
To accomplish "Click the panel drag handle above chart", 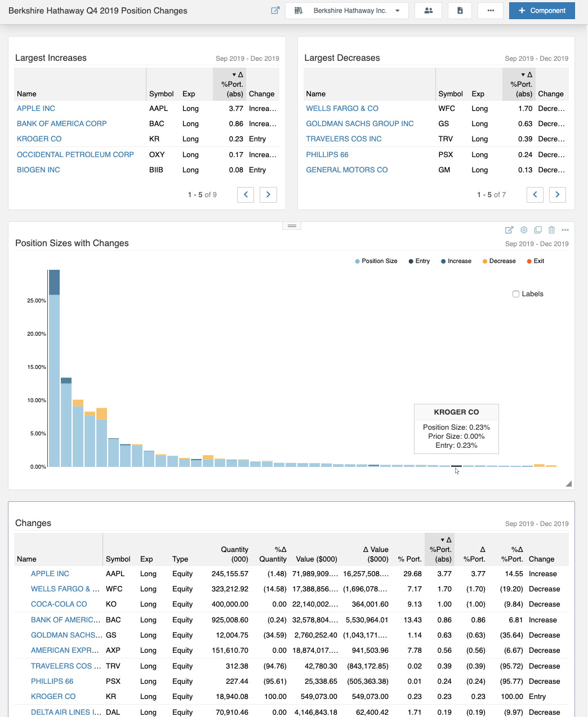I will coord(292,226).
